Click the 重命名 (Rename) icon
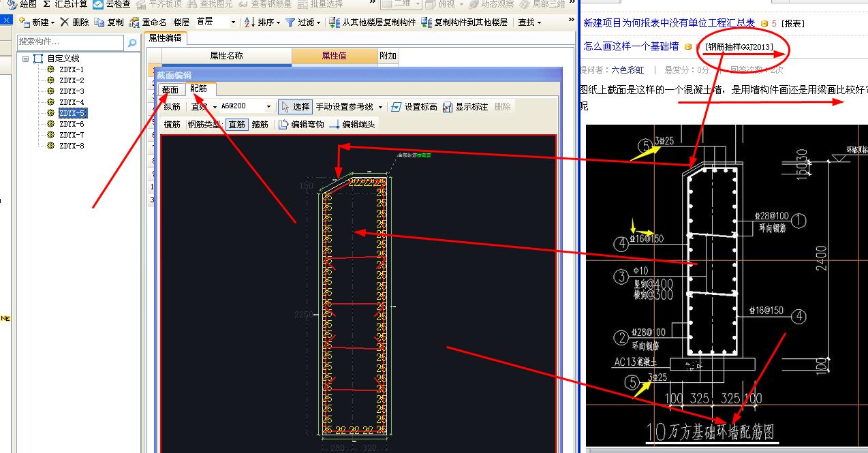Viewport: 868px width, 453px height. pyautogui.click(x=134, y=22)
